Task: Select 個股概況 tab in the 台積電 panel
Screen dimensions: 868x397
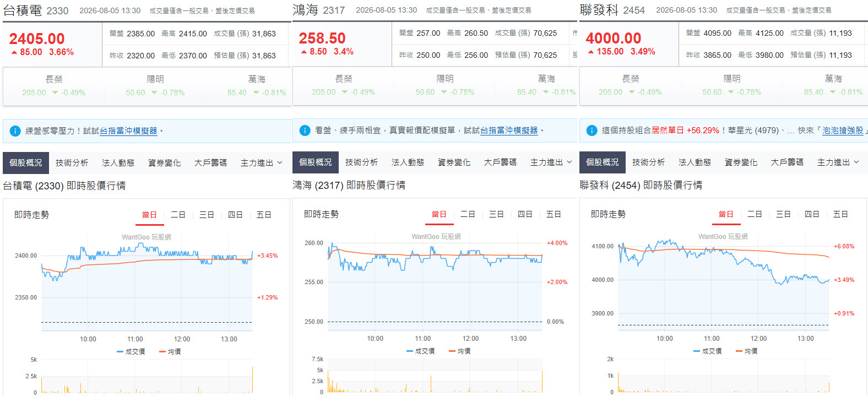Action: [26, 163]
